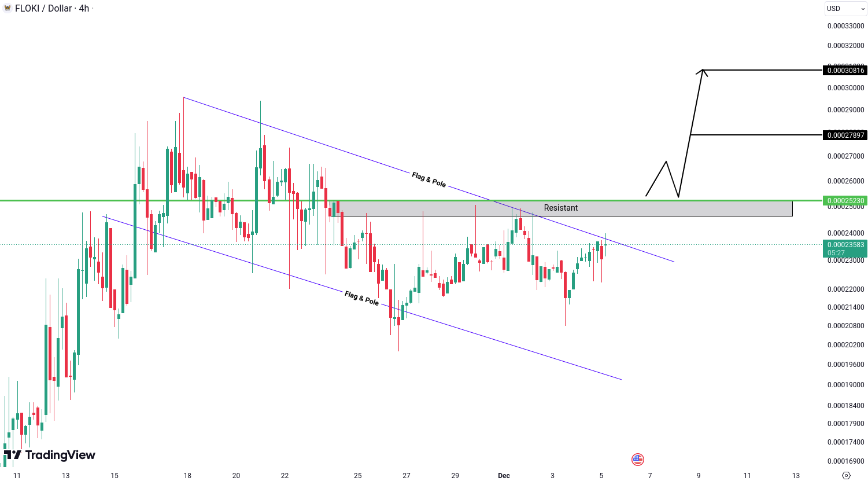The height and width of the screenshot is (481, 868).
Task: Open chart settings gear icon
Action: pos(846,475)
